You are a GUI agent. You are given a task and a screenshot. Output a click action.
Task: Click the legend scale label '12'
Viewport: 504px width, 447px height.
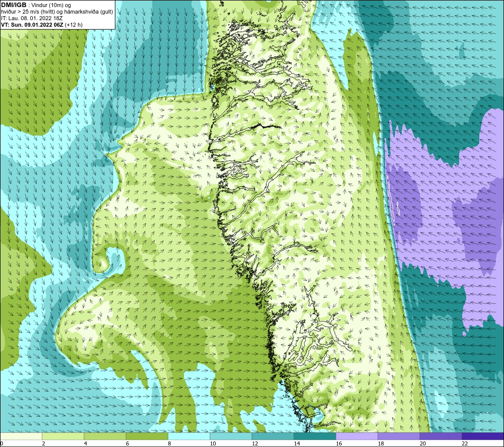click(255, 443)
